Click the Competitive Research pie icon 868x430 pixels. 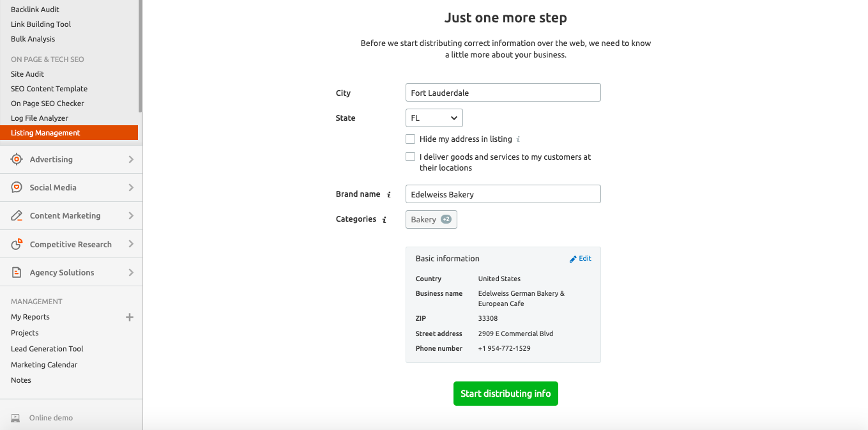(17, 244)
